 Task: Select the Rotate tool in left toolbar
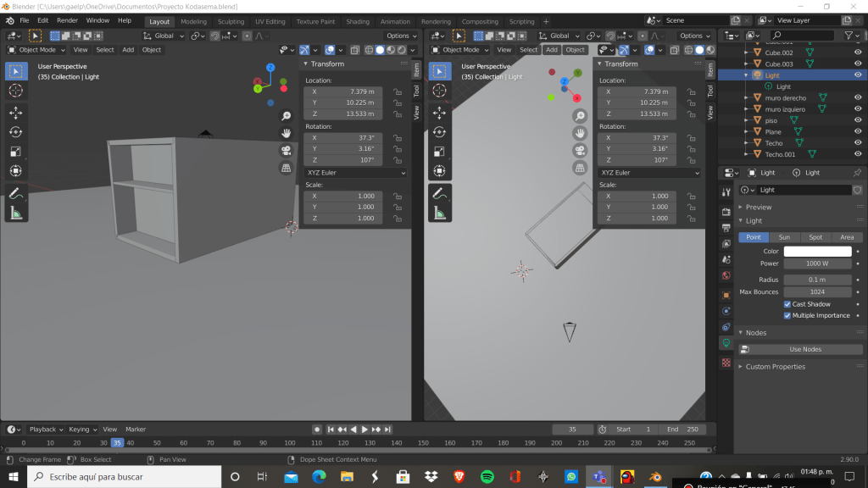[16, 132]
